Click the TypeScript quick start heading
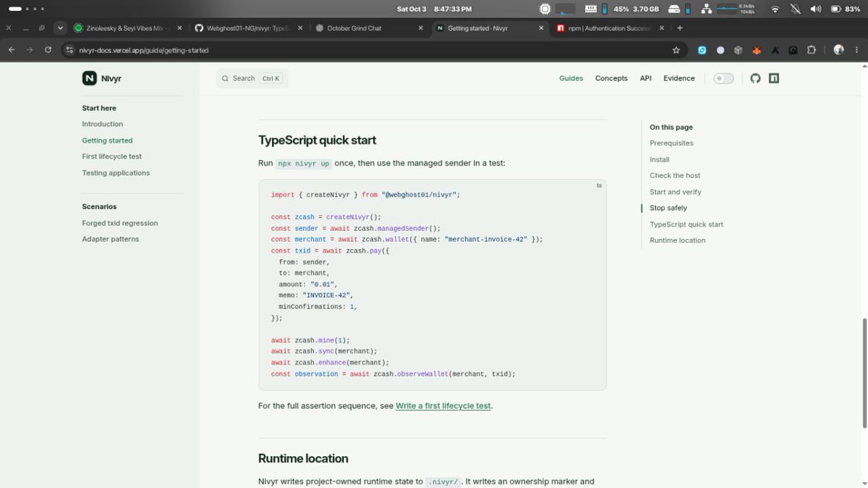 317,140
